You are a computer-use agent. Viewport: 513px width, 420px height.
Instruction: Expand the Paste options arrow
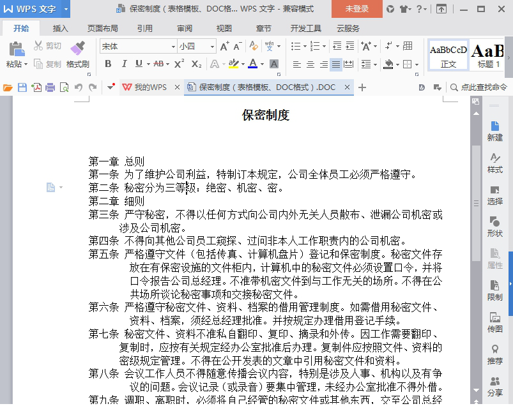[26, 64]
